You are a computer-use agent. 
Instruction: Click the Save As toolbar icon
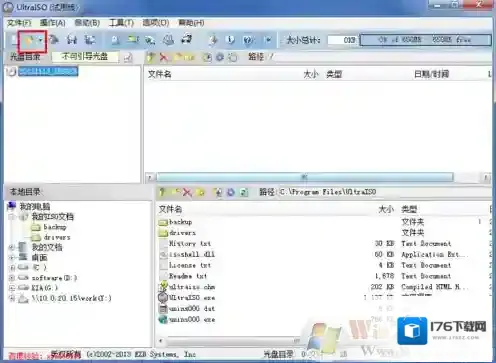[89, 40]
